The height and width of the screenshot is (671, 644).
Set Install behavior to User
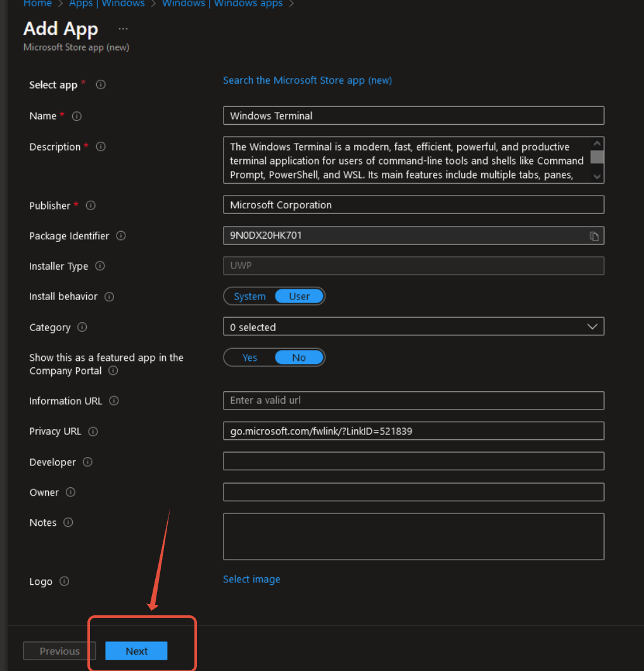point(300,296)
